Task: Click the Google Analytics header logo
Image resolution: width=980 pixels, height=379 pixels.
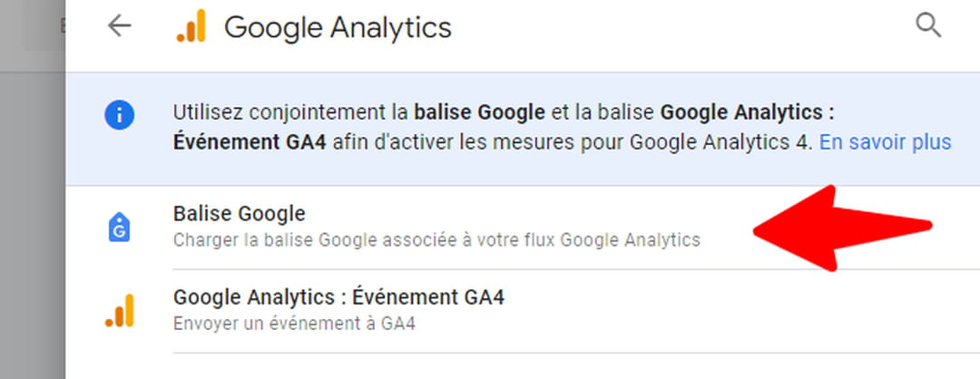Action: point(191,26)
